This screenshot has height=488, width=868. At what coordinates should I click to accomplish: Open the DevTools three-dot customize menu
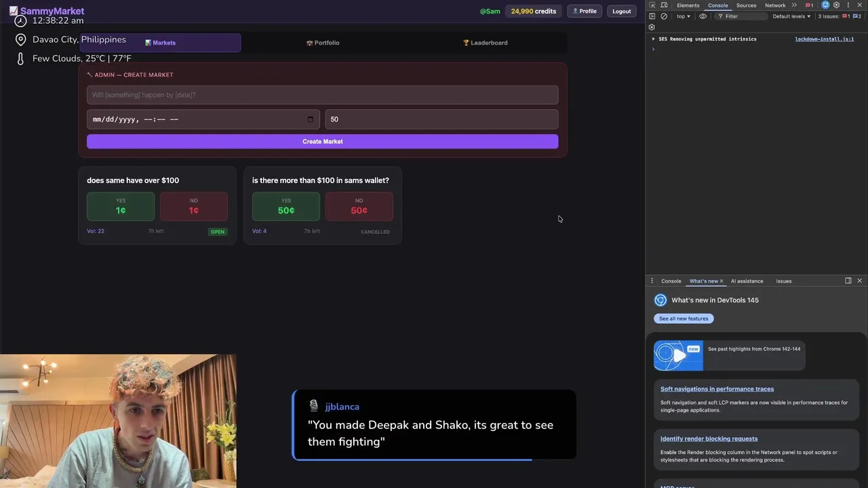pos(848,5)
